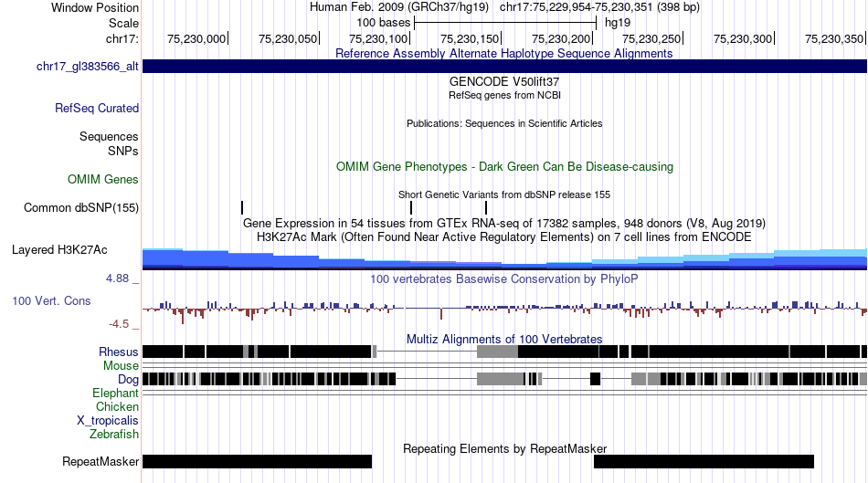Click the 100 vertebrates Basewise Conservation title
The height and width of the screenshot is (483, 868).
pos(504,278)
